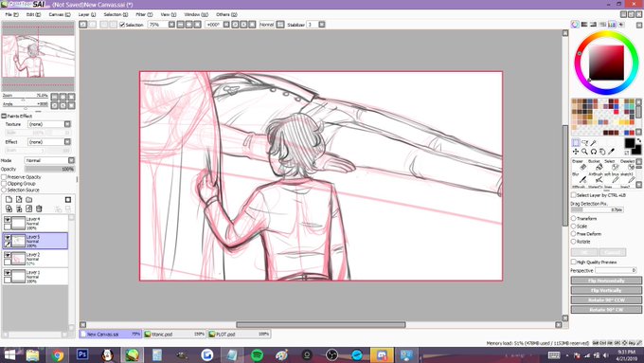Click the black foreground color swatch
Screen dimensions: 644x363
(x=629, y=143)
